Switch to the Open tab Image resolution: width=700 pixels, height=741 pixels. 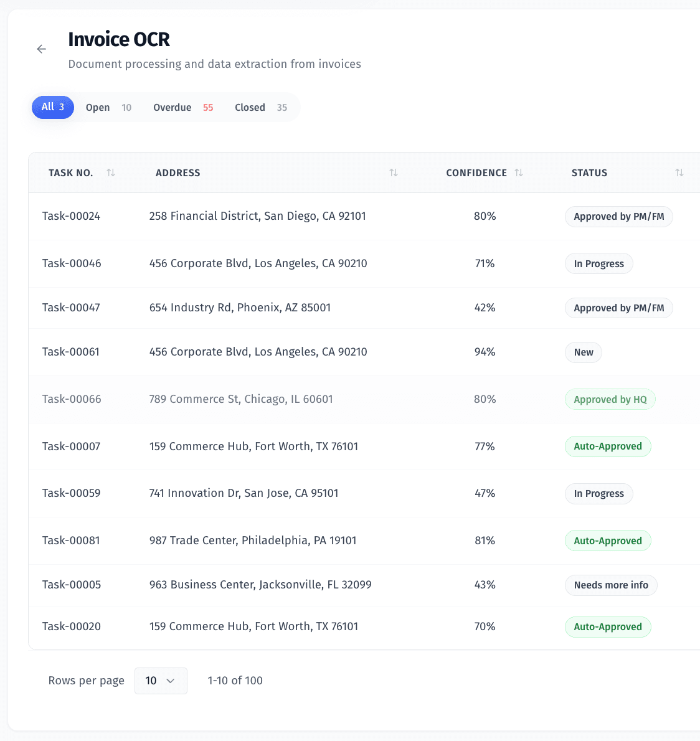[108, 108]
